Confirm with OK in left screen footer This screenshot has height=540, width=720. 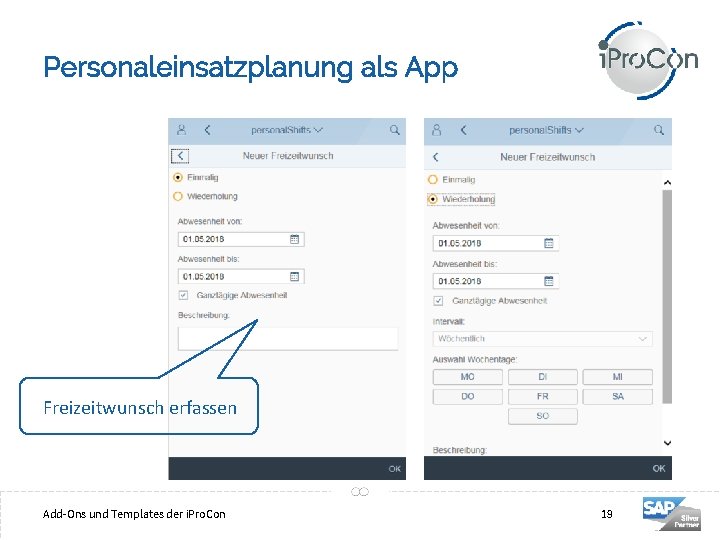(394, 469)
